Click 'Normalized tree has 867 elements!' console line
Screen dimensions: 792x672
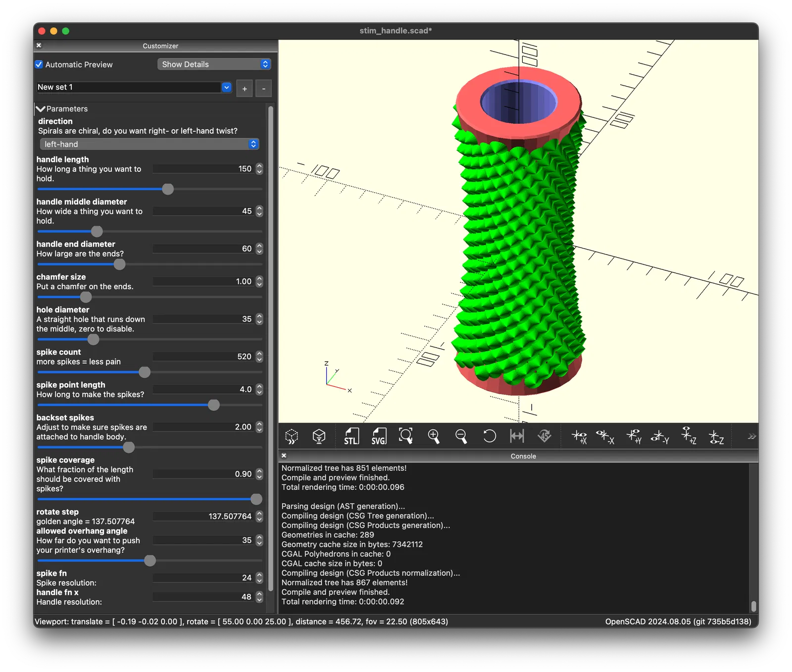pos(345,583)
